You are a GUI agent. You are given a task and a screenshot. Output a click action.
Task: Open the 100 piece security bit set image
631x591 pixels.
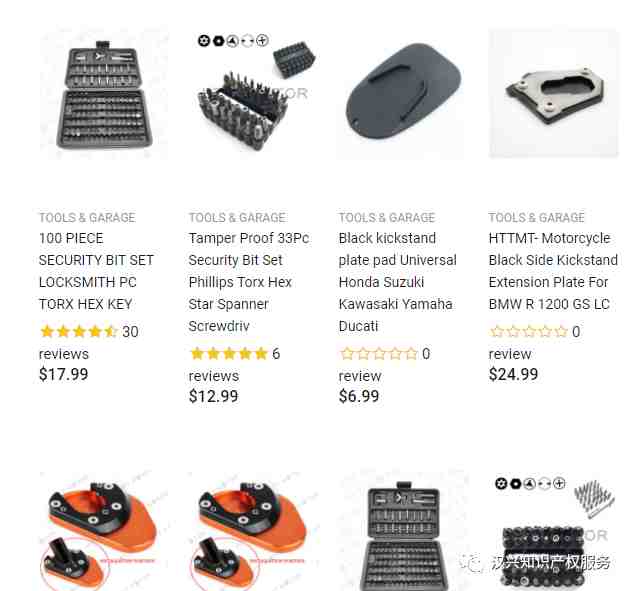pyautogui.click(x=104, y=94)
